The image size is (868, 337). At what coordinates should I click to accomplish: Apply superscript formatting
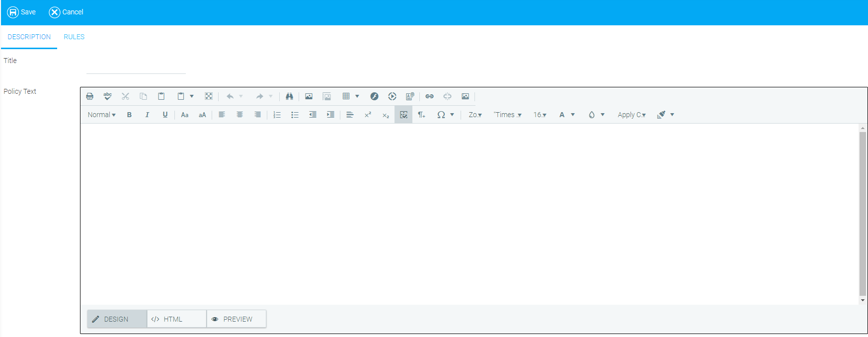tap(368, 115)
